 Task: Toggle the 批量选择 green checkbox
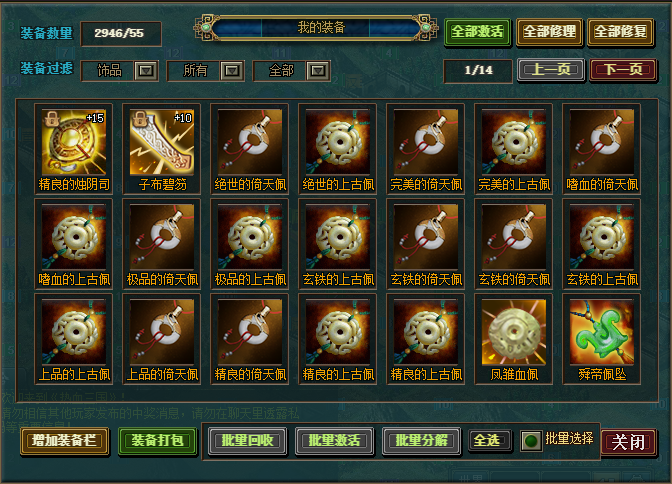(531, 441)
